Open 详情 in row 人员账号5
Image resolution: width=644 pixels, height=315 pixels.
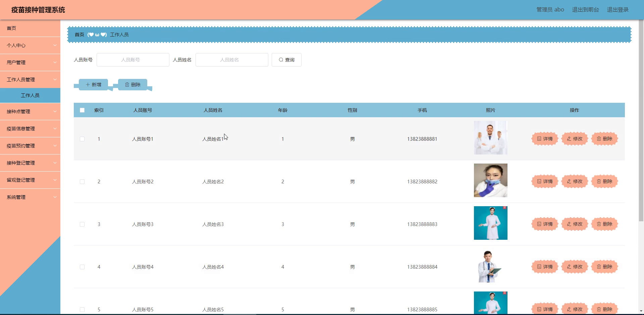[545, 309]
